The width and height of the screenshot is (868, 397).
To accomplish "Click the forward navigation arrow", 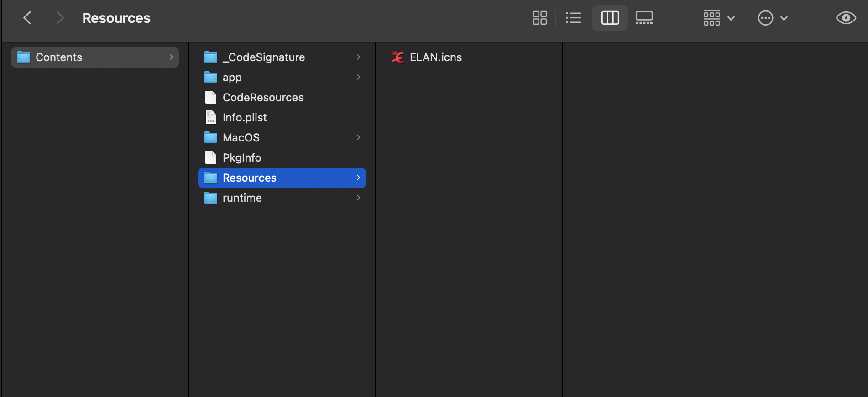I will point(59,18).
